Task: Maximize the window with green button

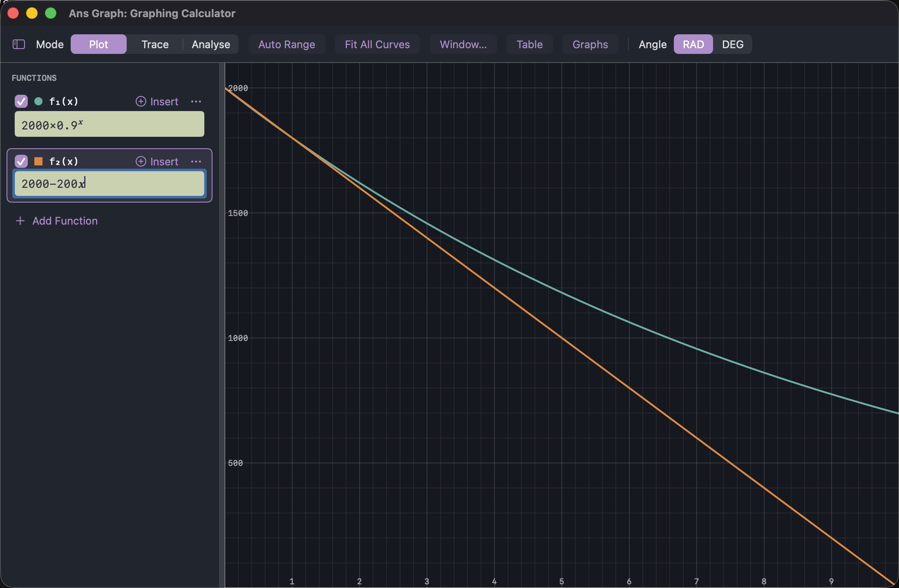Action: [x=51, y=13]
